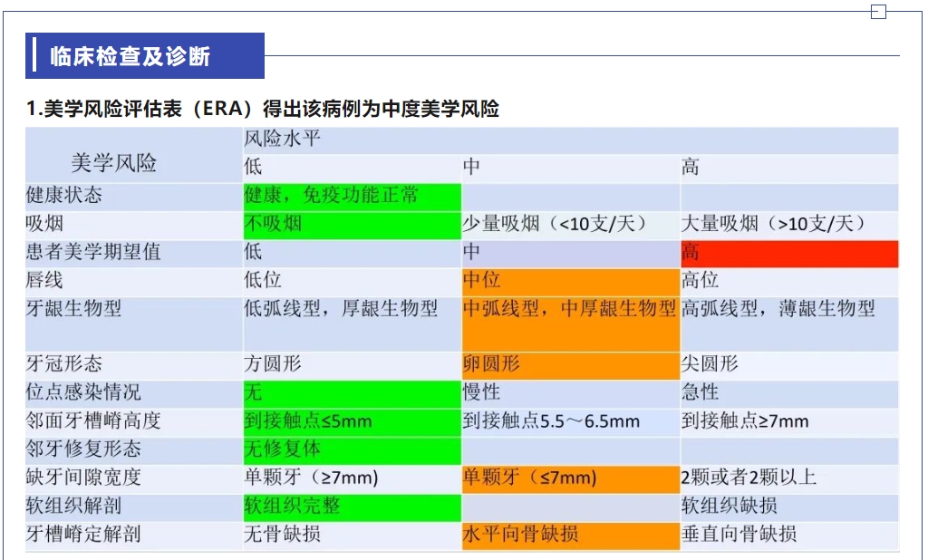Image resolution: width=928 pixels, height=560 pixels.
Task: Click the 临床检查及诊断 section header banner
Action: click(145, 56)
